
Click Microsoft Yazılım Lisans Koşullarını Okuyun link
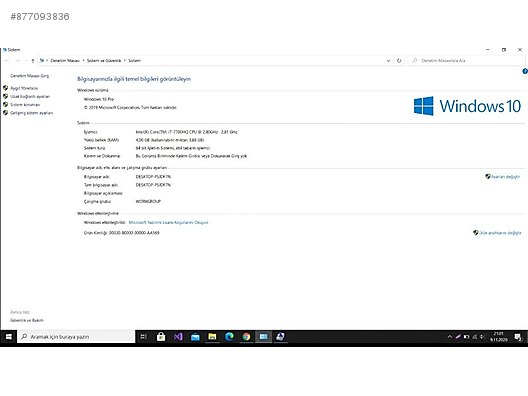tap(168, 223)
